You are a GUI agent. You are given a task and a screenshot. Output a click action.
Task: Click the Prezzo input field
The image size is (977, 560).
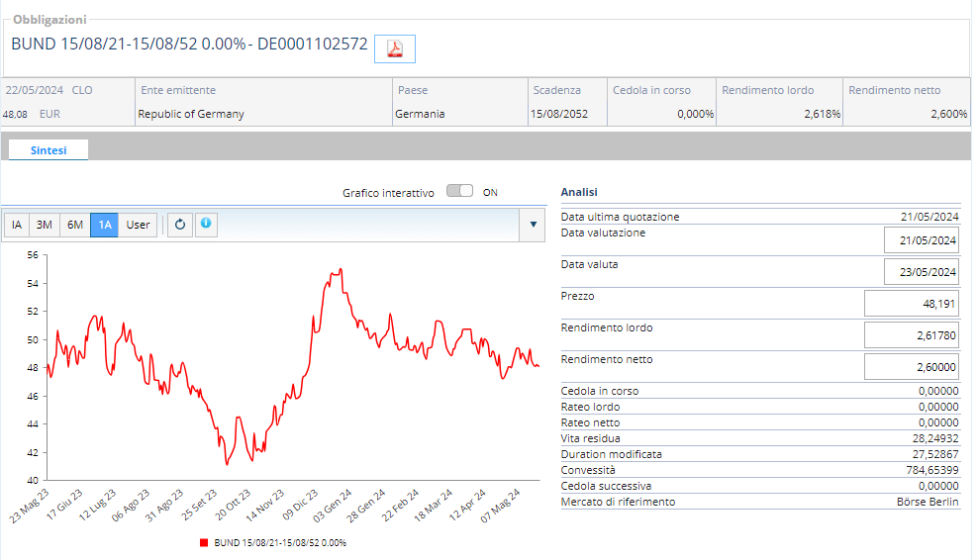click(x=912, y=304)
